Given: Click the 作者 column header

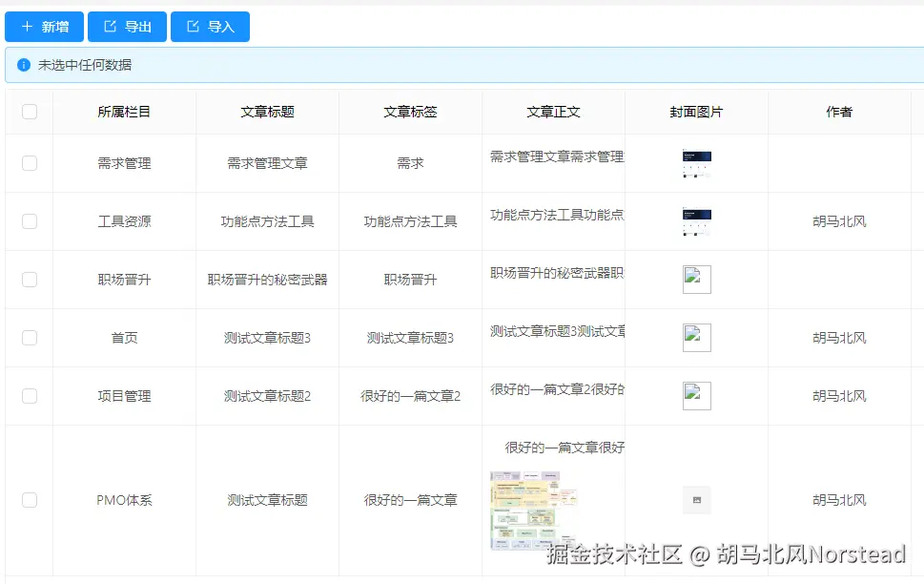Looking at the screenshot, I should (x=839, y=112).
